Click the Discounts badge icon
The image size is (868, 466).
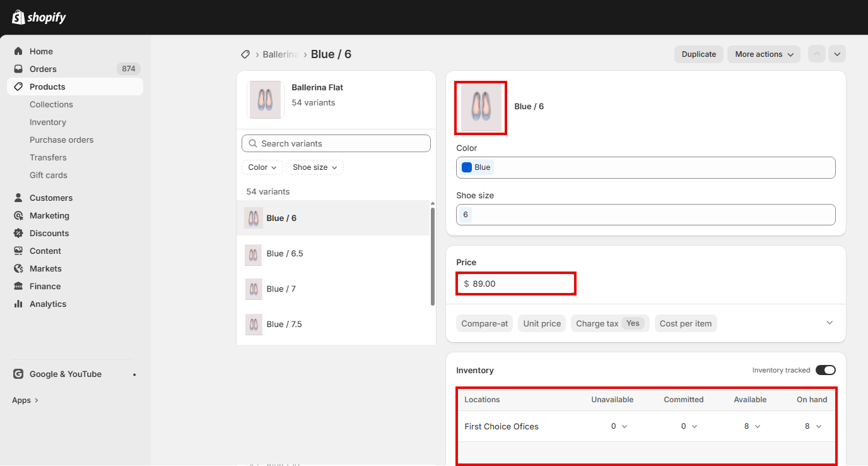pos(18,233)
